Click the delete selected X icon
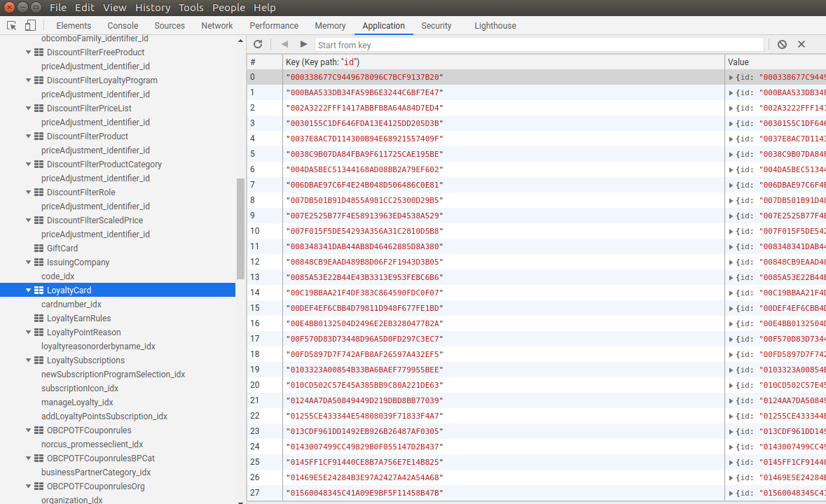The image size is (826, 504). [801, 45]
